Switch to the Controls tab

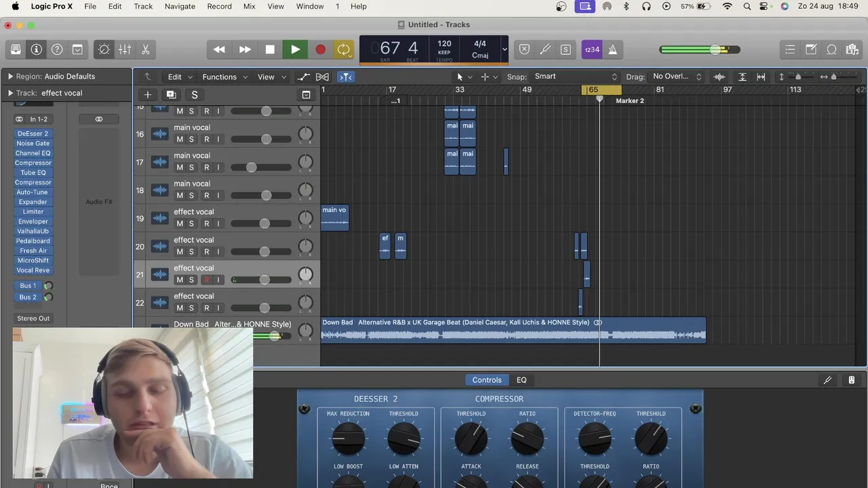click(x=487, y=380)
